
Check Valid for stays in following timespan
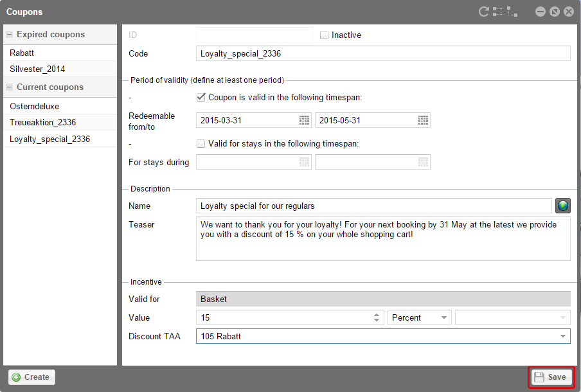click(201, 144)
